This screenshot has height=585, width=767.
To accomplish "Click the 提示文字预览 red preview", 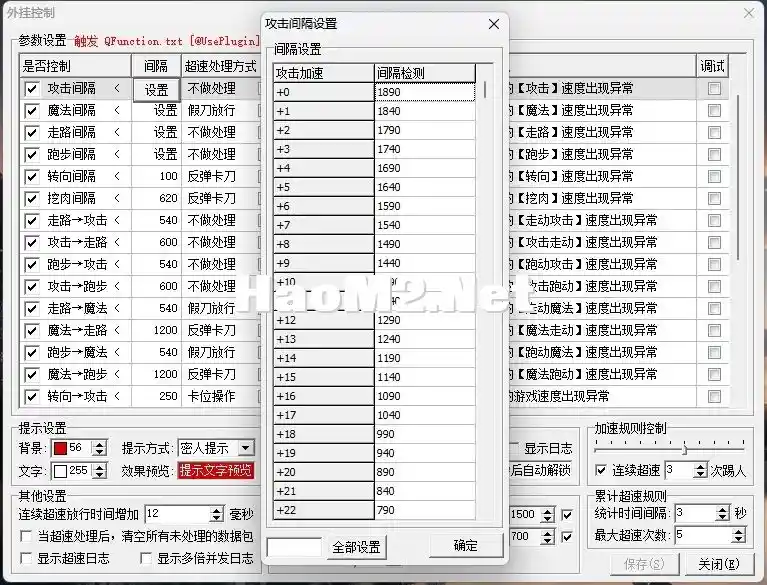I will (216, 471).
